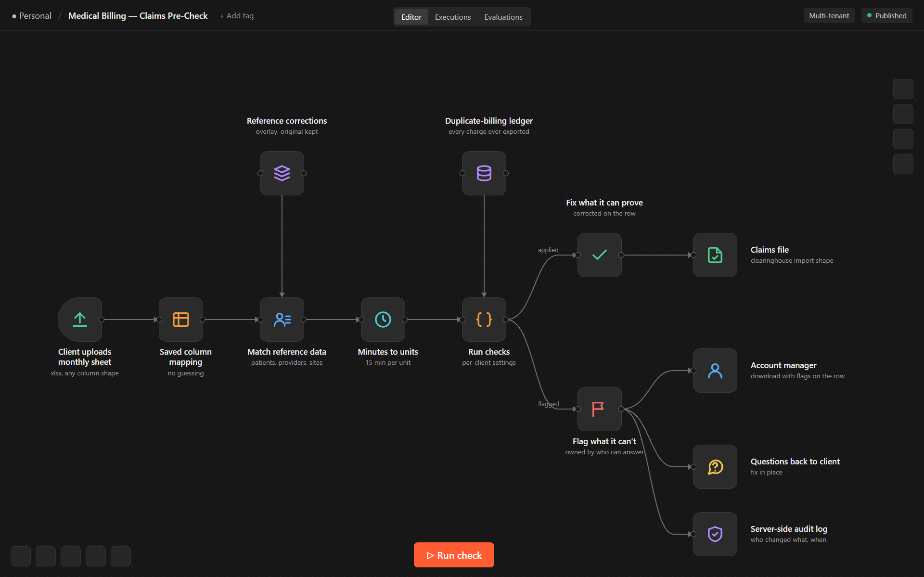This screenshot has width=924, height=577.
Task: Click the output port of Flag what it can't node
Action: 621,409
